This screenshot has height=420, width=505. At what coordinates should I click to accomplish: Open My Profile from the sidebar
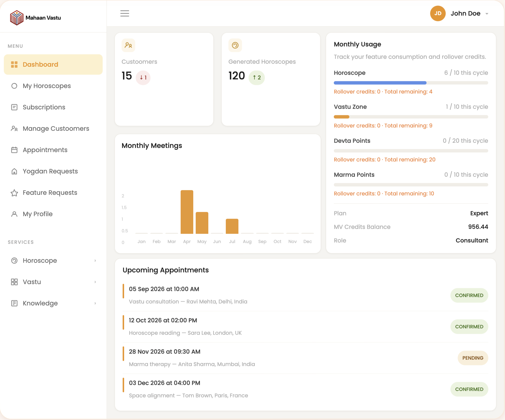(x=53, y=214)
